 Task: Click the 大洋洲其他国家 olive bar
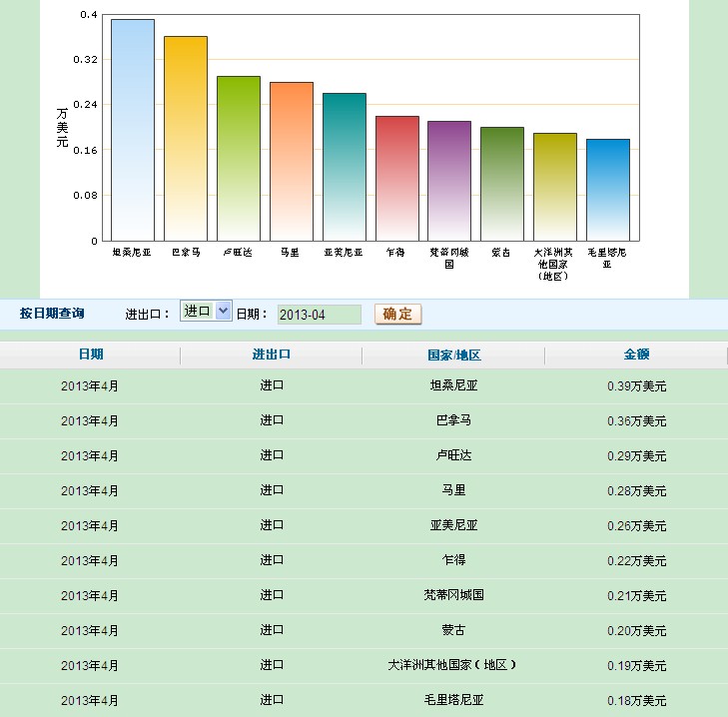[x=555, y=187]
